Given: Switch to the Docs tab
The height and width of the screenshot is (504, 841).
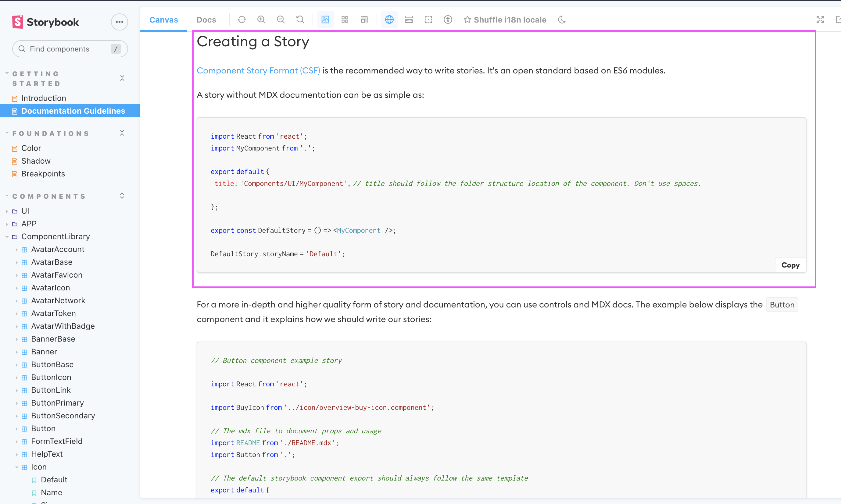Looking at the screenshot, I should (x=206, y=20).
